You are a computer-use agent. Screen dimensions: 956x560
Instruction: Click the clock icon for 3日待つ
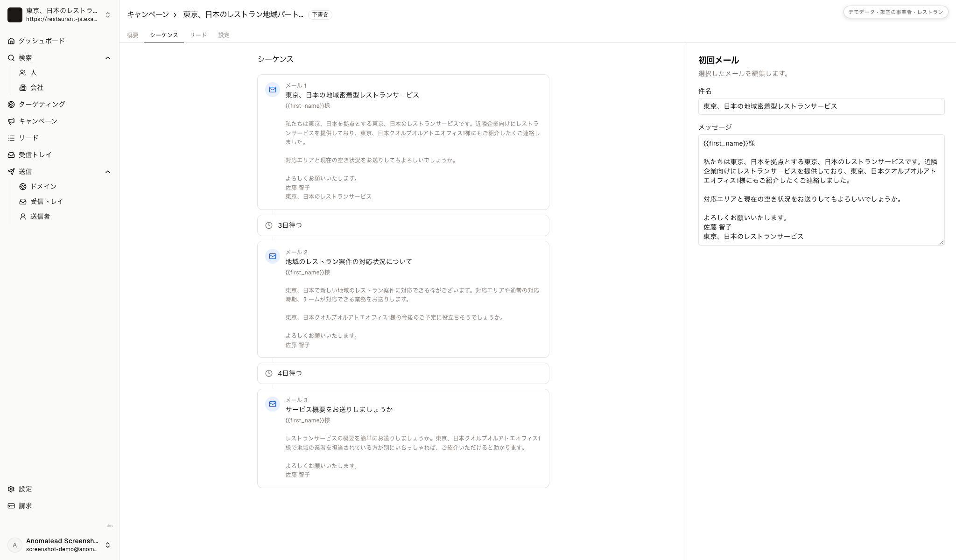pos(269,225)
